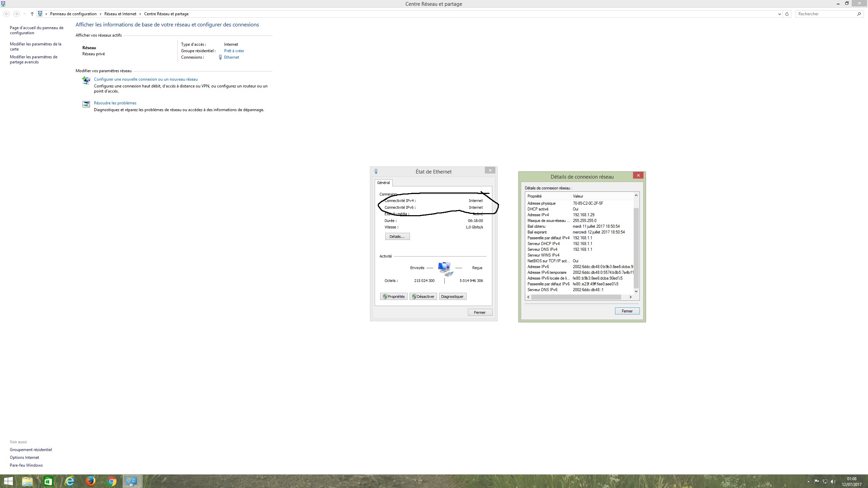The width and height of the screenshot is (868, 488).
Task: Open the Ethernet connection link
Action: tap(231, 57)
